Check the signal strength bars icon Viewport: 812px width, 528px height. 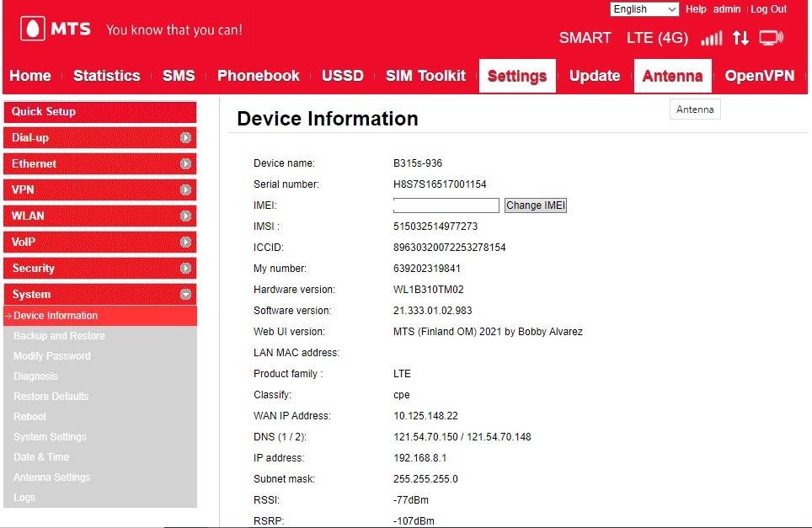(712, 38)
